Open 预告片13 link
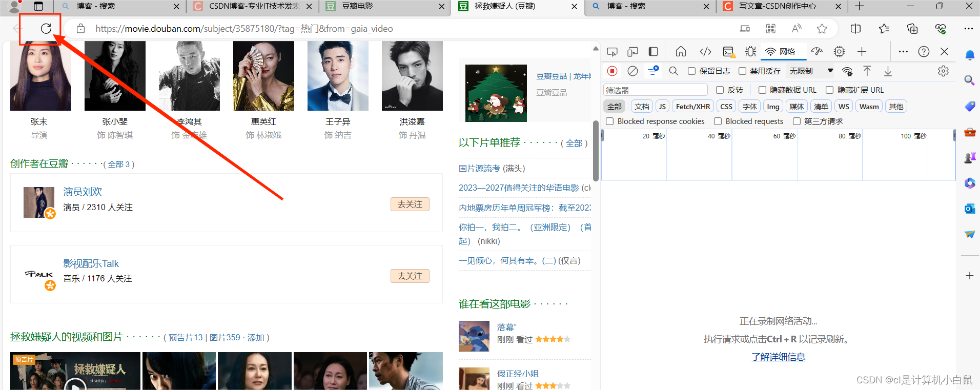 pos(186,338)
